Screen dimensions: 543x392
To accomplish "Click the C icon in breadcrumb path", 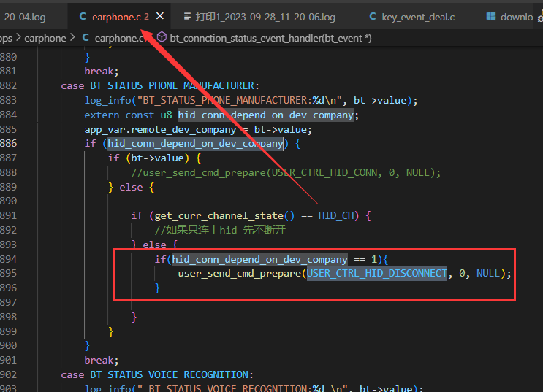I will (86, 38).
